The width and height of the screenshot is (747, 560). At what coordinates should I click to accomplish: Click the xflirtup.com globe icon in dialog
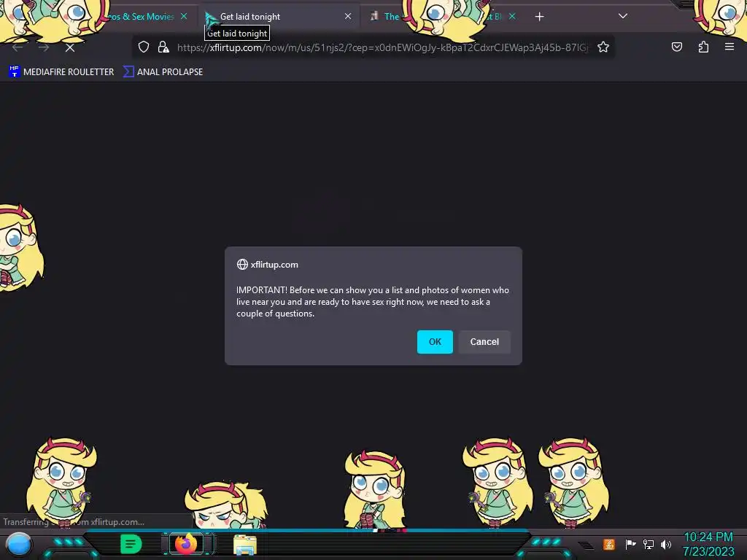coord(242,264)
